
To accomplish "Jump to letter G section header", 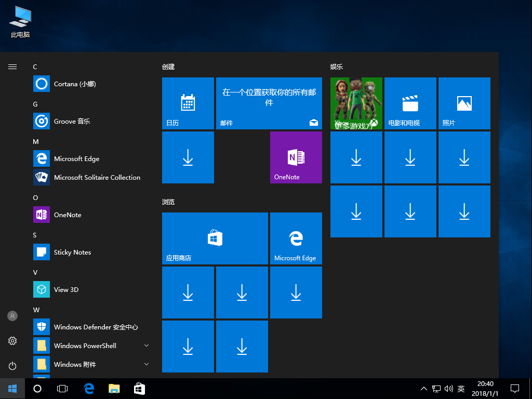I will point(35,104).
